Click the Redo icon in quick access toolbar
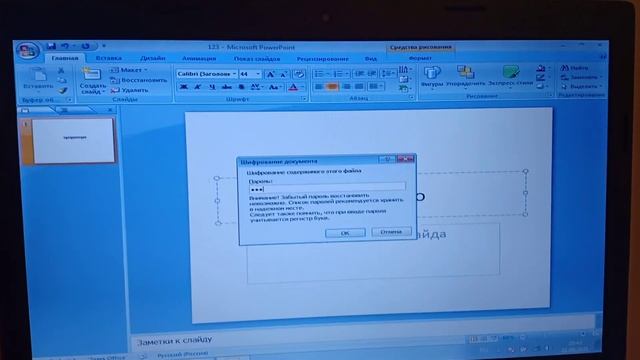Screen dimensions: 640x360 [85, 46]
